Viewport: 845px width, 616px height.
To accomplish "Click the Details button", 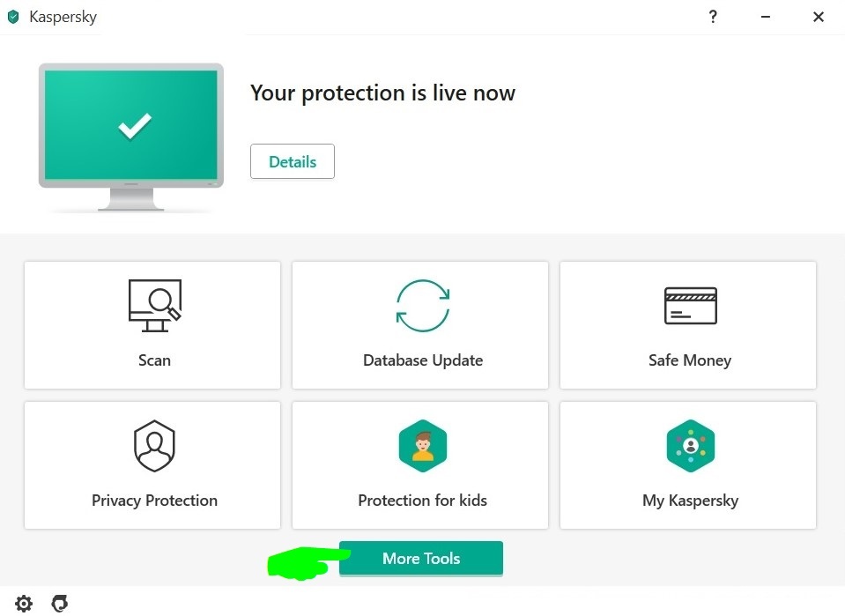I will tap(292, 161).
